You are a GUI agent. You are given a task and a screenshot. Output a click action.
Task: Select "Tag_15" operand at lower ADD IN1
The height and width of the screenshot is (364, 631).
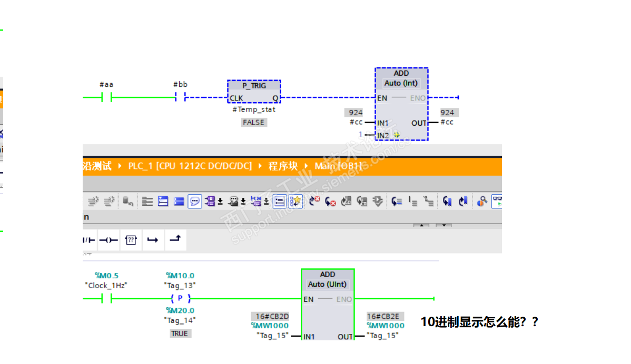pyautogui.click(x=272, y=336)
